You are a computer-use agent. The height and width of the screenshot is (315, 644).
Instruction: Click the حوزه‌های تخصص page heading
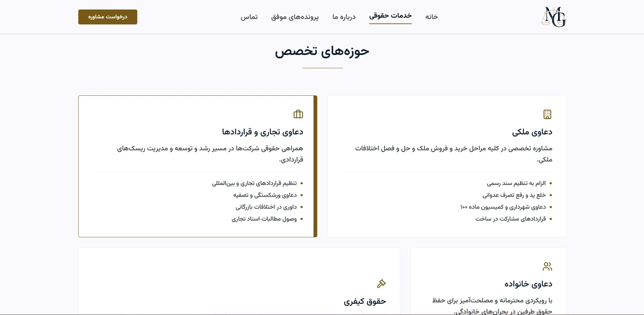point(322,51)
